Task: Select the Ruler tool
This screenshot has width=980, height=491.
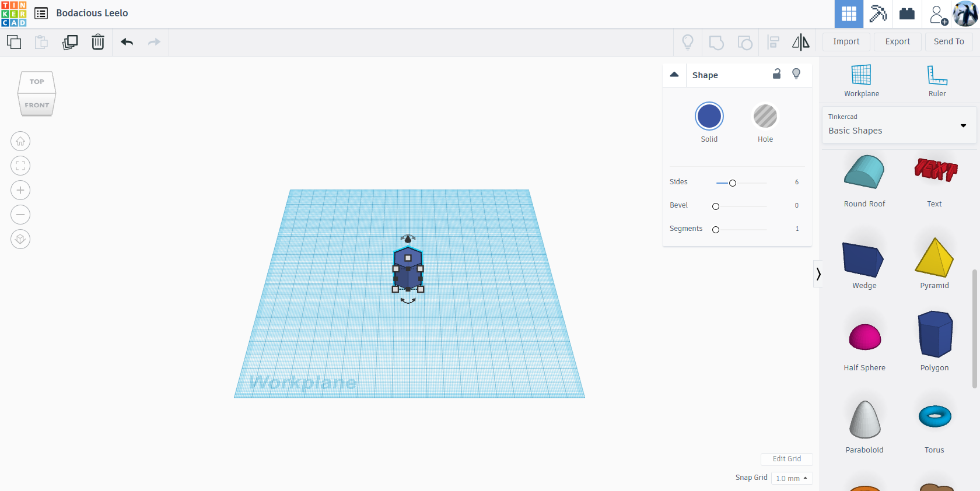Action: (x=937, y=81)
